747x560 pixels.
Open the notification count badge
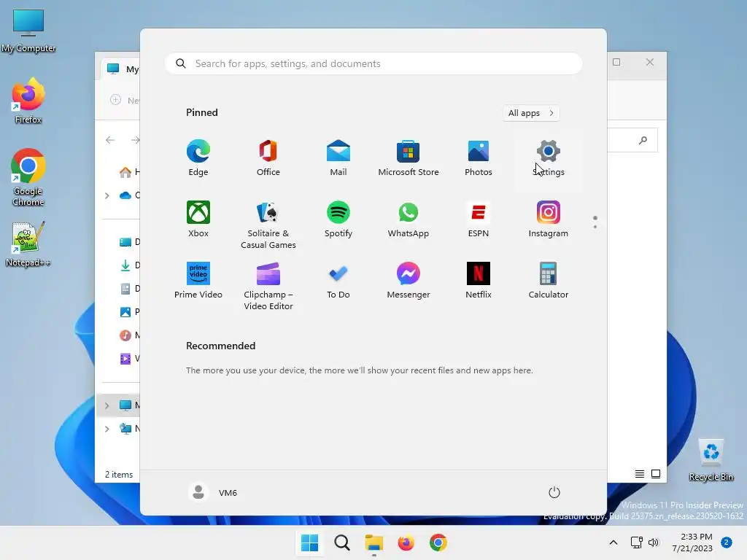(727, 542)
